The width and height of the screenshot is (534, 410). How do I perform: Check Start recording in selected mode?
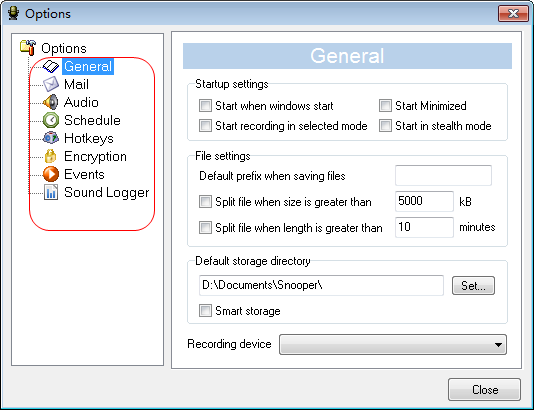coord(205,126)
